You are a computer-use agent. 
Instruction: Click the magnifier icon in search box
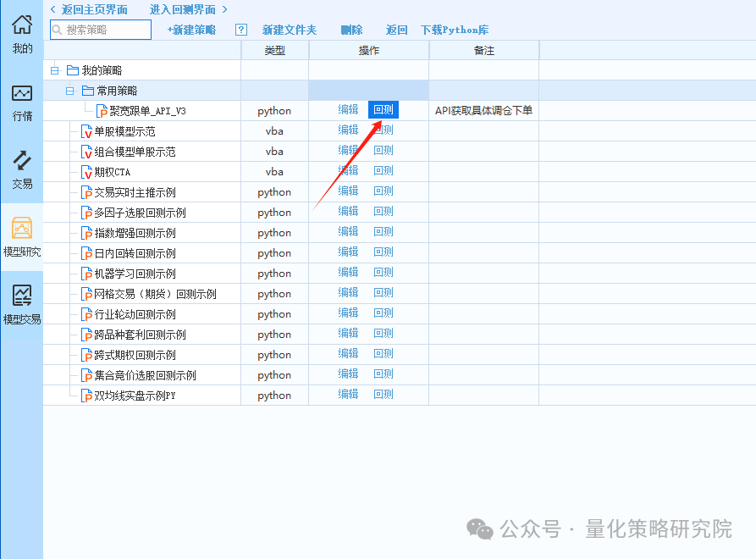tap(58, 30)
